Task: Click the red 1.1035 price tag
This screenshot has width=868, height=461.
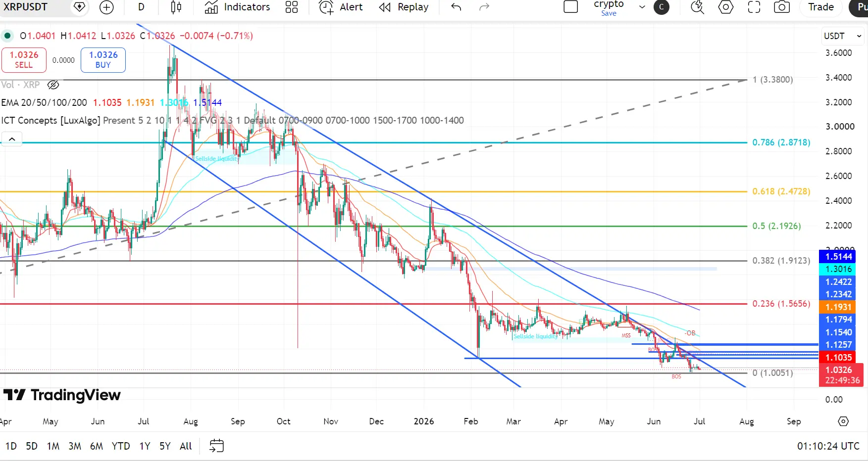Action: pos(838,357)
